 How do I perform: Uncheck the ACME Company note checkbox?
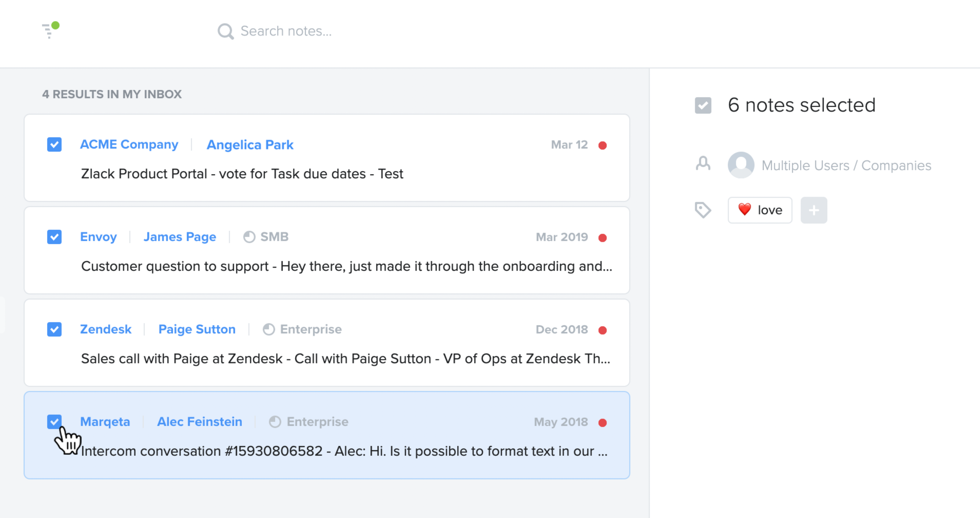55,145
